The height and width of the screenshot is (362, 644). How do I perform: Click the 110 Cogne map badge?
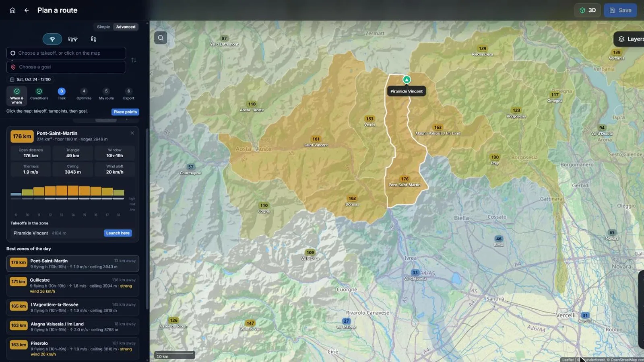point(264,205)
